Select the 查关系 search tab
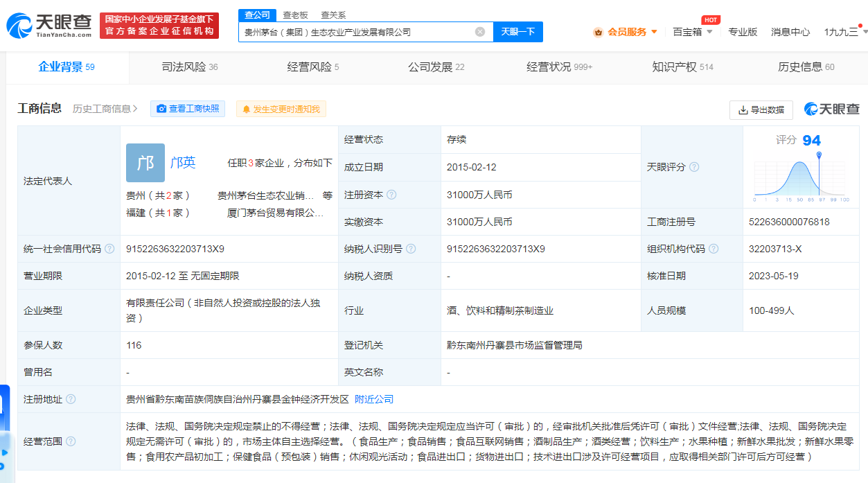The width and height of the screenshot is (868, 483). 333,15
